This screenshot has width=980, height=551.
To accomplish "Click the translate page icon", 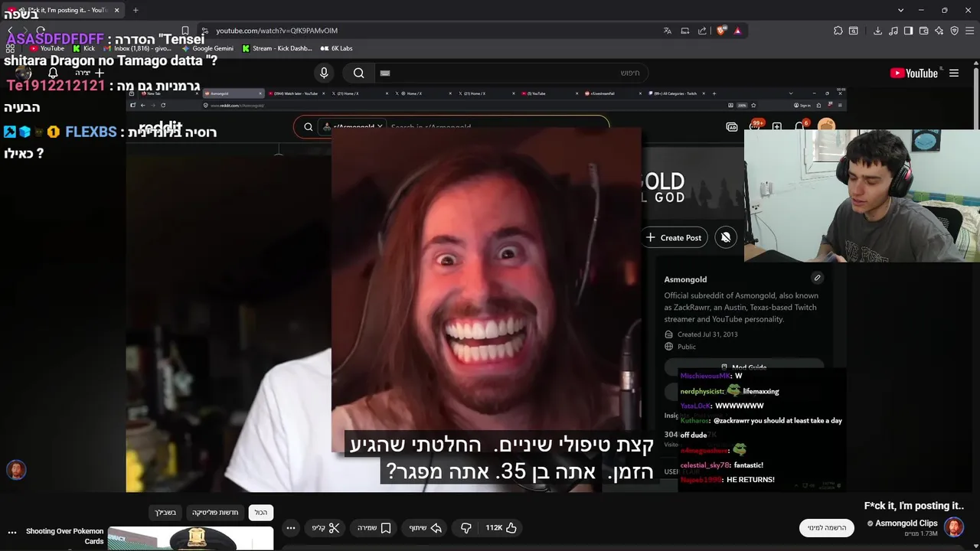I will pyautogui.click(x=668, y=31).
